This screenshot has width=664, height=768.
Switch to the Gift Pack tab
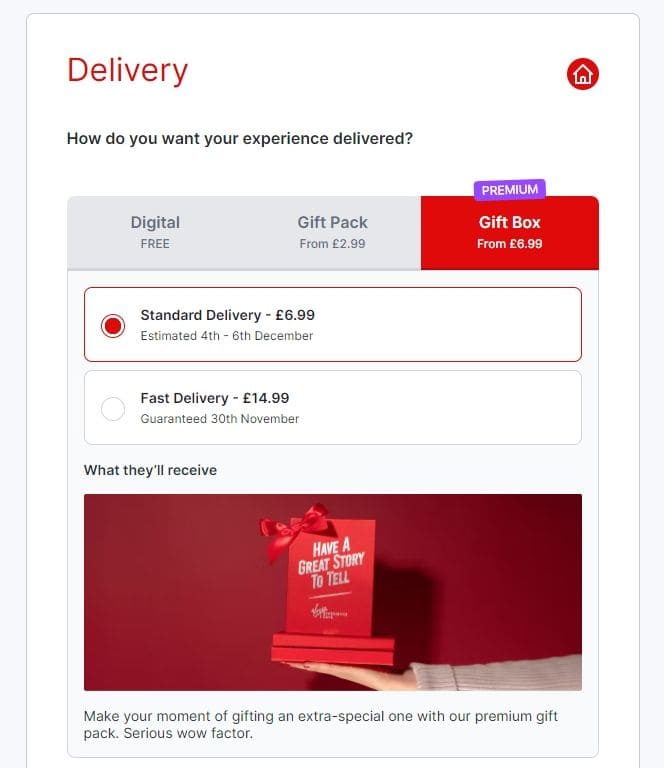332,233
